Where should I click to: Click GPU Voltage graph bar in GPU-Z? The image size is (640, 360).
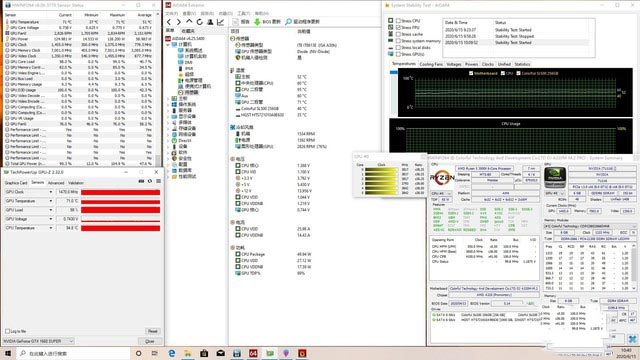click(x=120, y=219)
